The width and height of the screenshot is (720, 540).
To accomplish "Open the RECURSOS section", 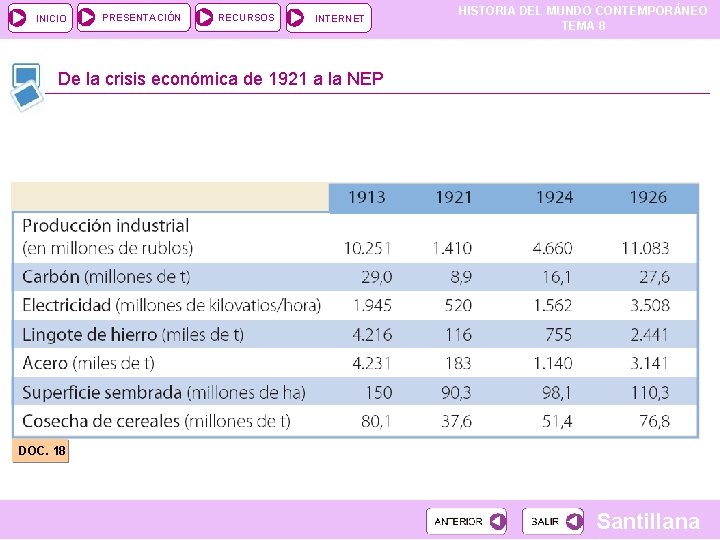I will pos(237,18).
